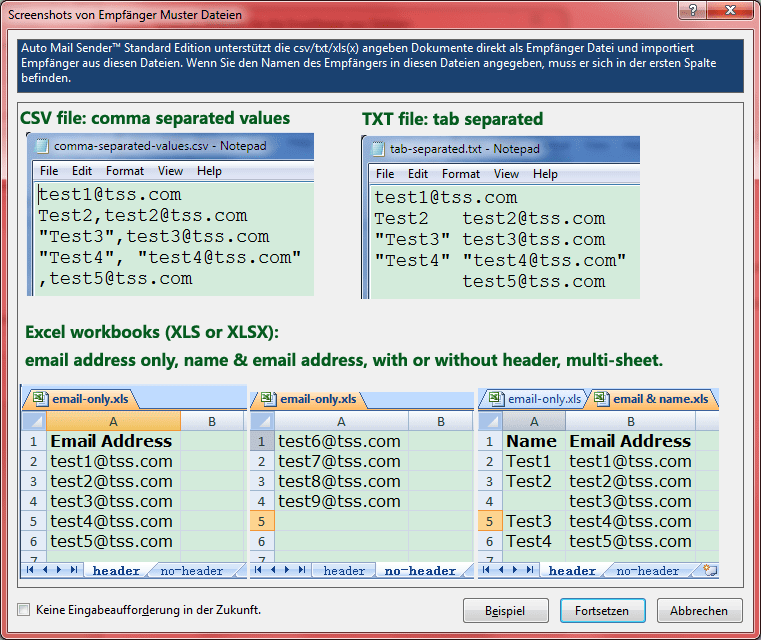The height and width of the screenshot is (640, 761).
Task: Open Edit menu in comma-separated-values.csv Notepad
Action: 82,171
